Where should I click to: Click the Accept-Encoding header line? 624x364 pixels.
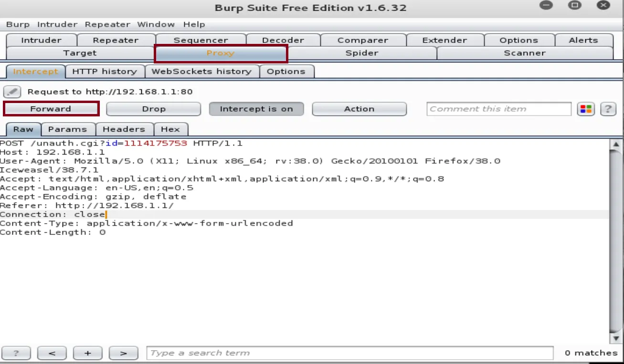click(x=94, y=197)
